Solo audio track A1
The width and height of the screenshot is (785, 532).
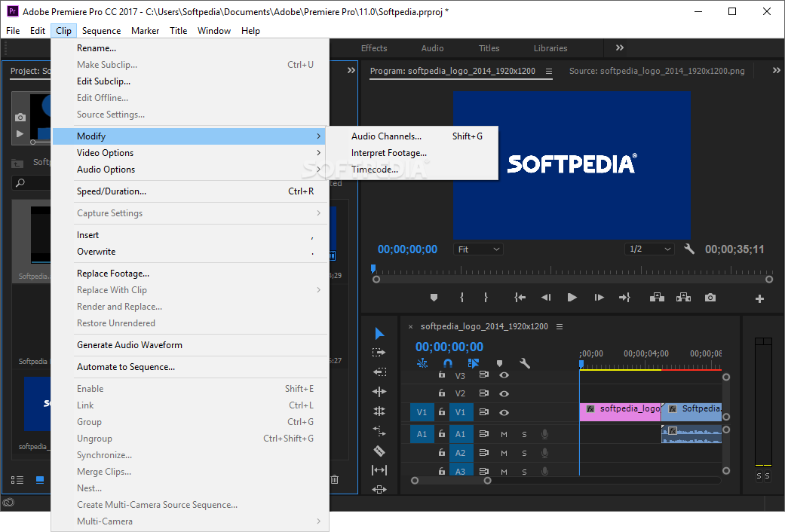[x=524, y=434]
